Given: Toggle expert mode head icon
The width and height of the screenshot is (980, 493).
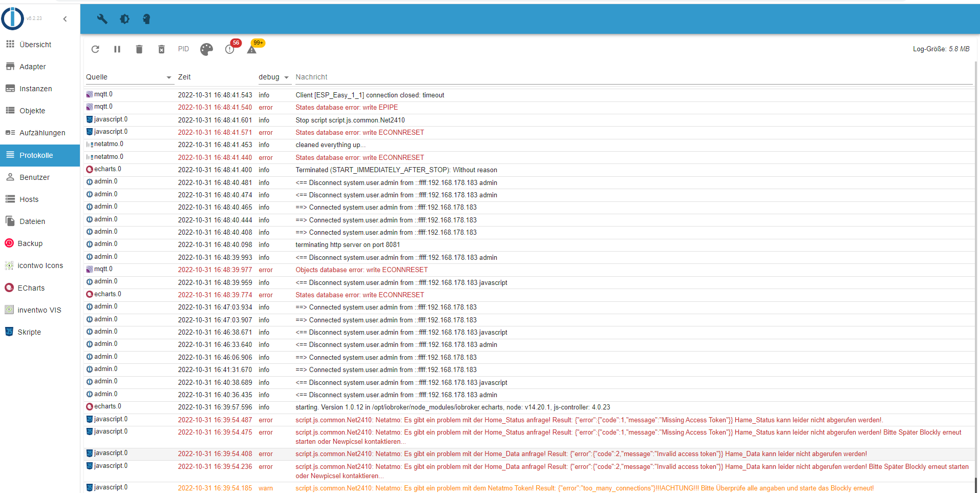Looking at the screenshot, I should point(146,19).
